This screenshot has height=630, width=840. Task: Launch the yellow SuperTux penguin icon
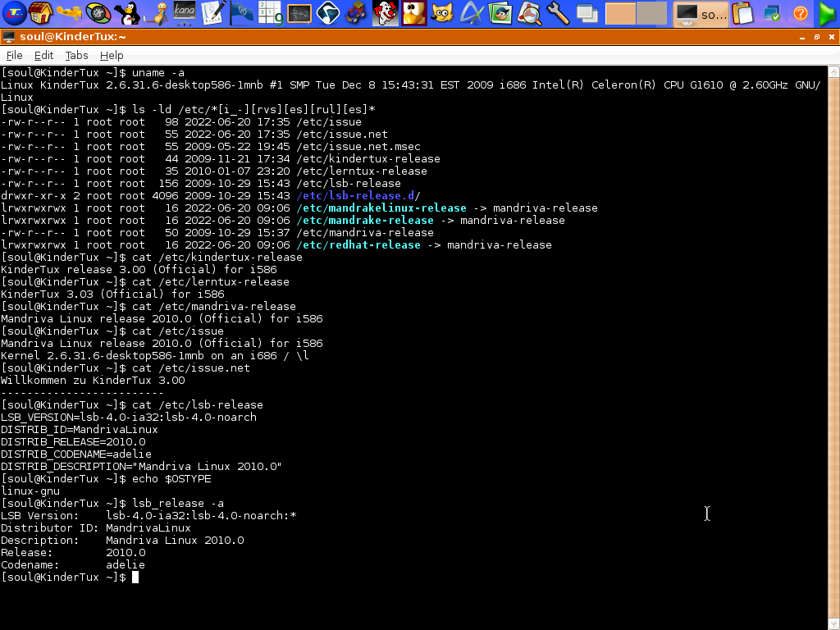tap(414, 13)
